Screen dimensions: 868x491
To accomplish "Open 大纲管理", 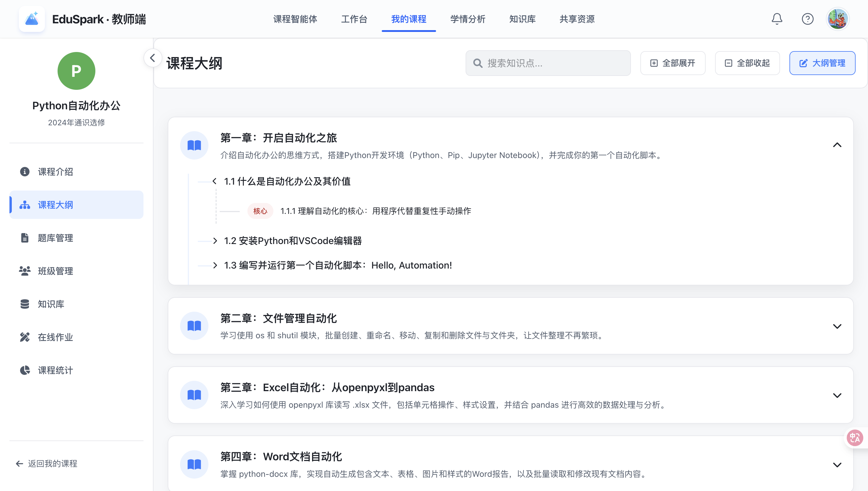I will tap(822, 63).
